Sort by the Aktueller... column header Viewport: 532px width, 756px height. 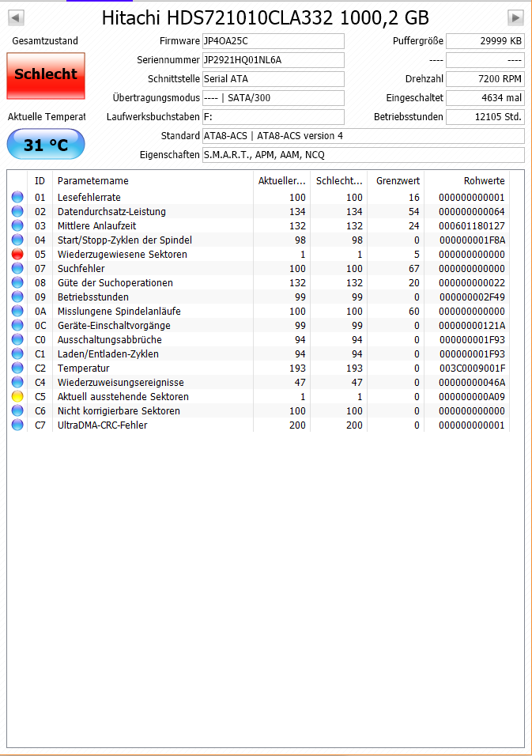click(x=282, y=181)
